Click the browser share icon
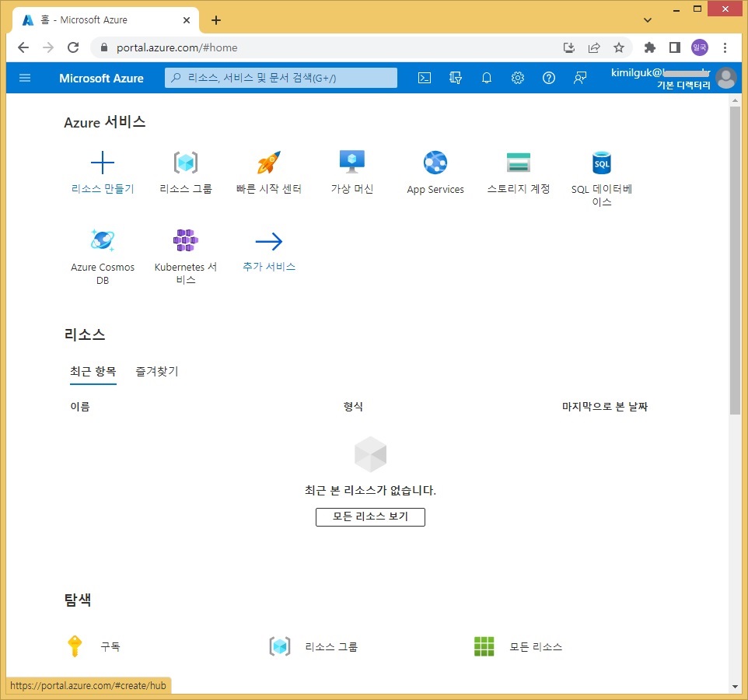Image resolution: width=748 pixels, height=700 pixels. pos(594,47)
